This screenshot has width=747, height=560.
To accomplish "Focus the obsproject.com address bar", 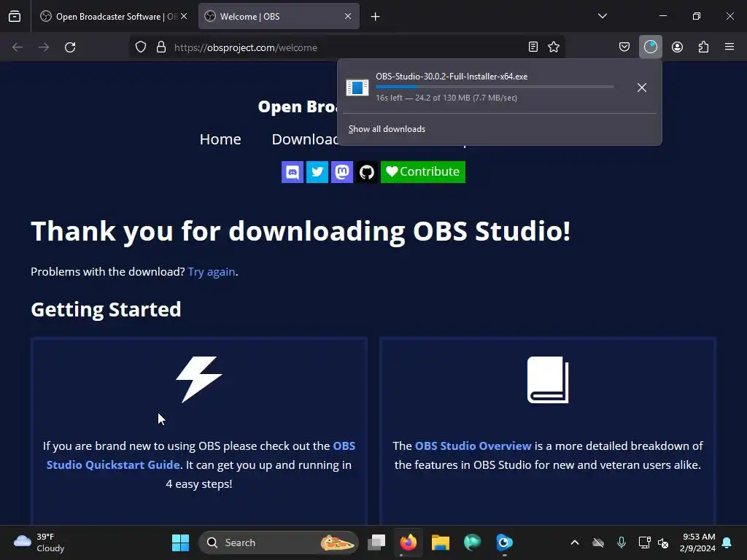I will pyautogui.click(x=348, y=47).
